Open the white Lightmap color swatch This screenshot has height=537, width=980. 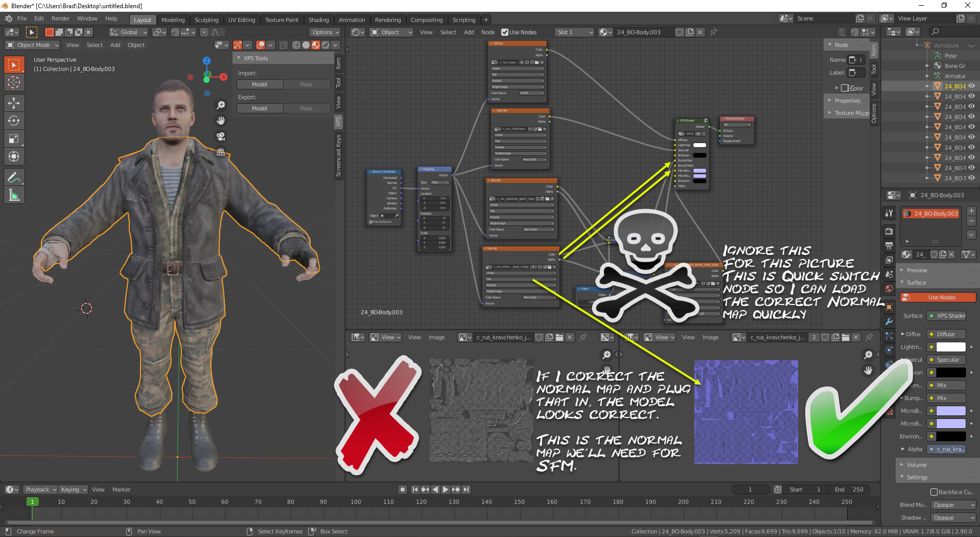point(950,347)
